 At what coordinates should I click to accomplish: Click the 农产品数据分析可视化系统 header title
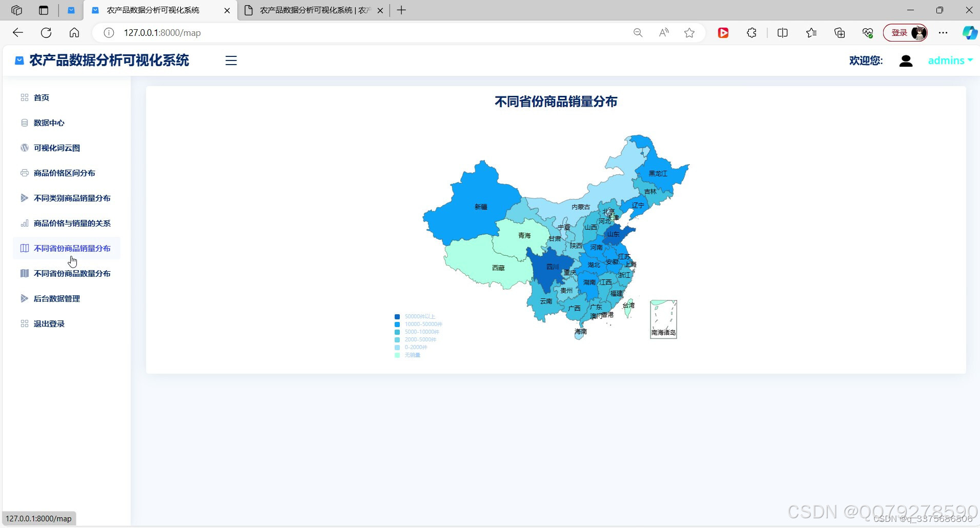109,60
